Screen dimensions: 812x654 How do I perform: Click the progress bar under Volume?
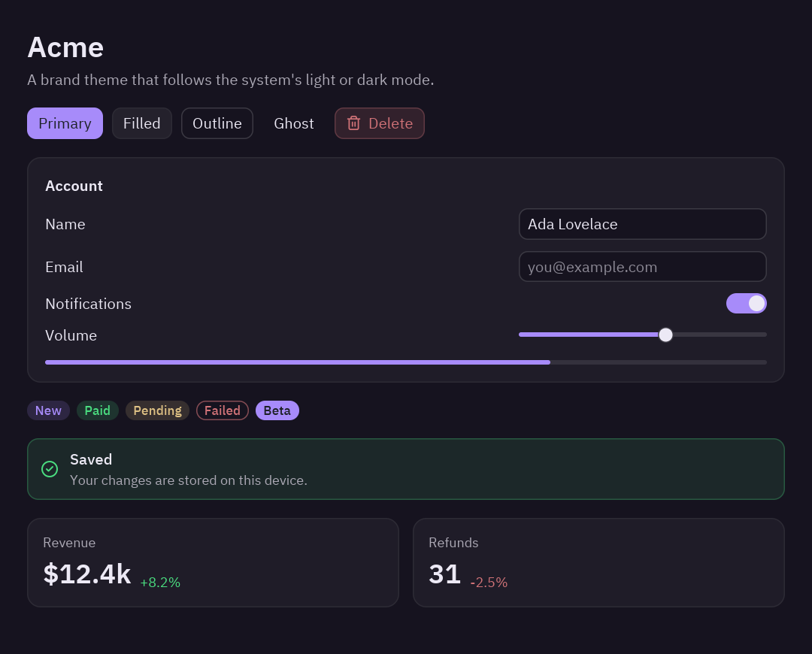406,362
